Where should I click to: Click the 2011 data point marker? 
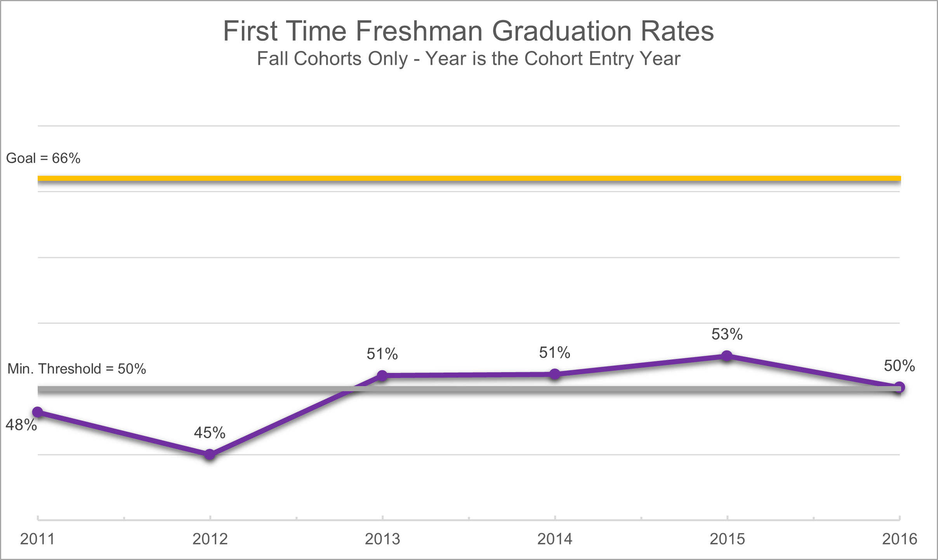(x=38, y=412)
